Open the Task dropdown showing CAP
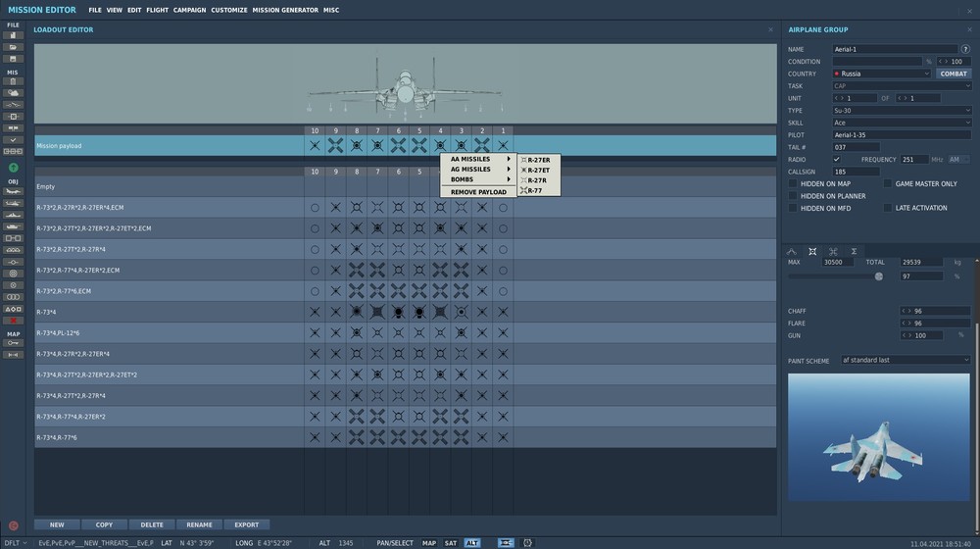980x549 pixels. [x=902, y=85]
